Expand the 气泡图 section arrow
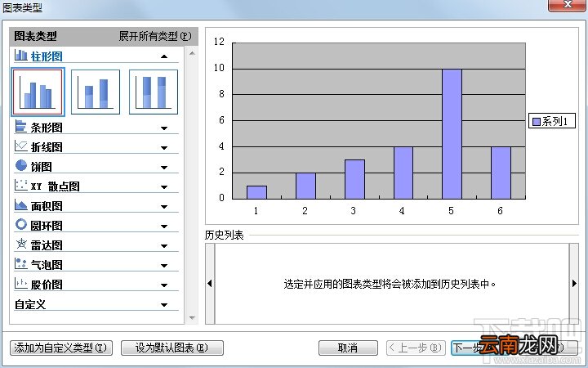This screenshot has height=368, width=588. coord(164,266)
